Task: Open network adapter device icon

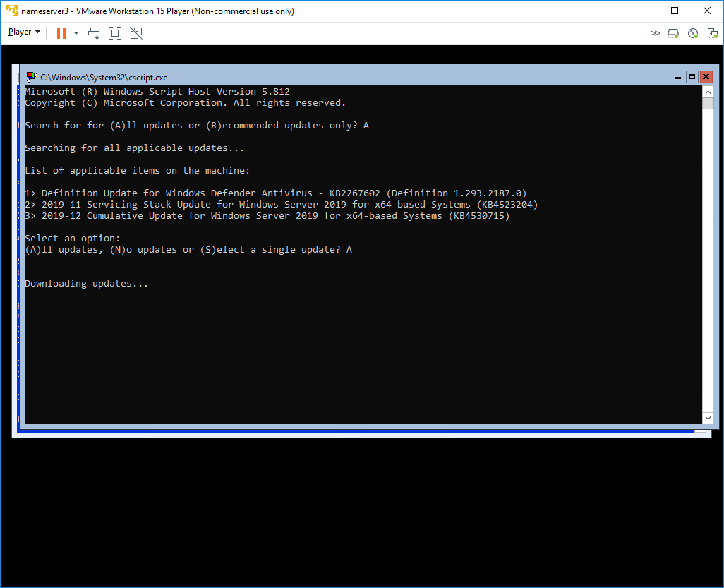Action: (713, 33)
